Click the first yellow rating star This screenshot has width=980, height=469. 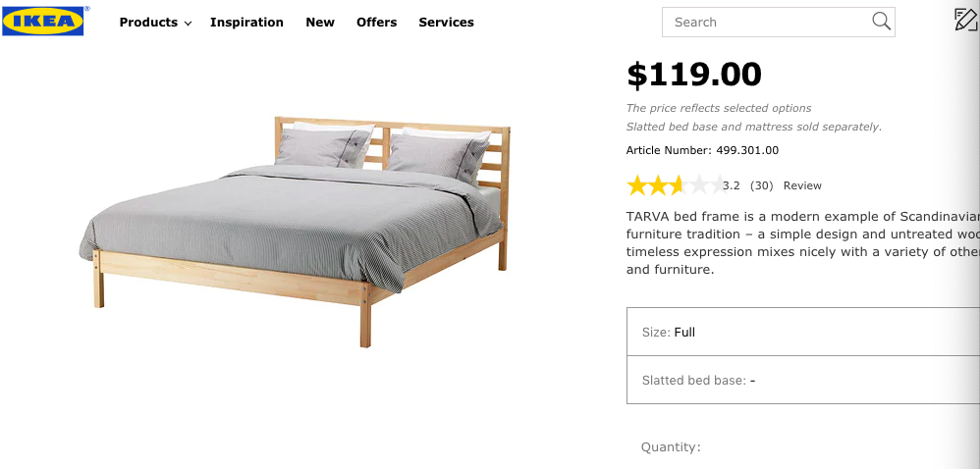tap(637, 185)
